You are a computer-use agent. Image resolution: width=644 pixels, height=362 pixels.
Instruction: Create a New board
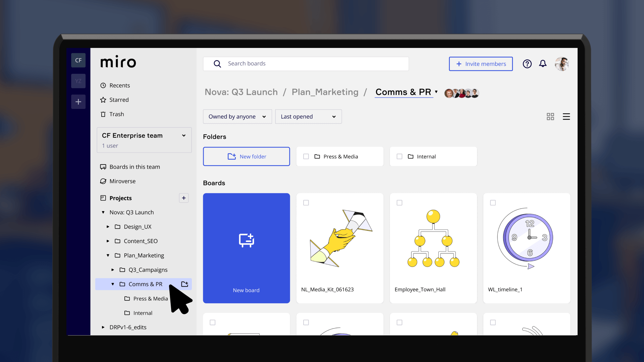coord(247,248)
